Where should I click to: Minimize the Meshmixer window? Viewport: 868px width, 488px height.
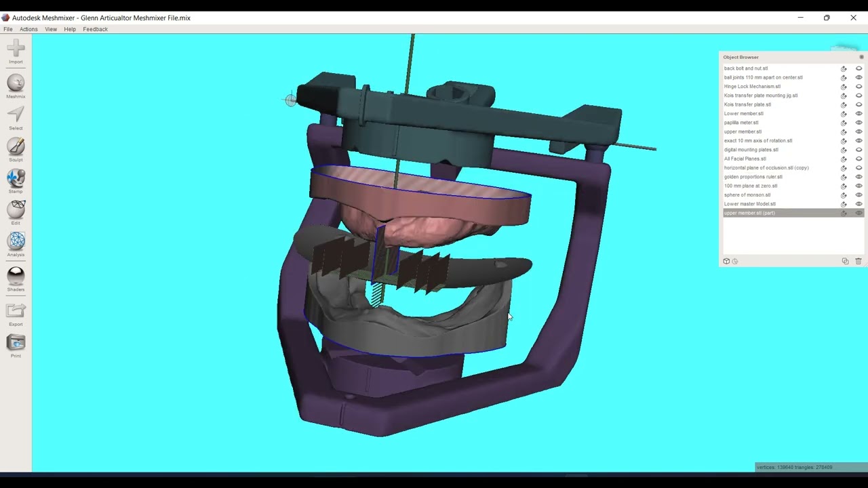tap(800, 18)
